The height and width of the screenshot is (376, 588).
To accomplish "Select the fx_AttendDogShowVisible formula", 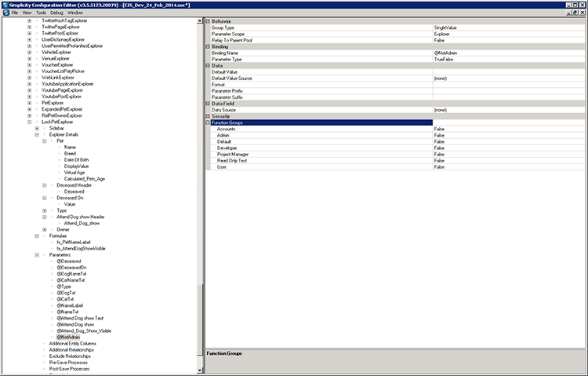I will 81,249.
